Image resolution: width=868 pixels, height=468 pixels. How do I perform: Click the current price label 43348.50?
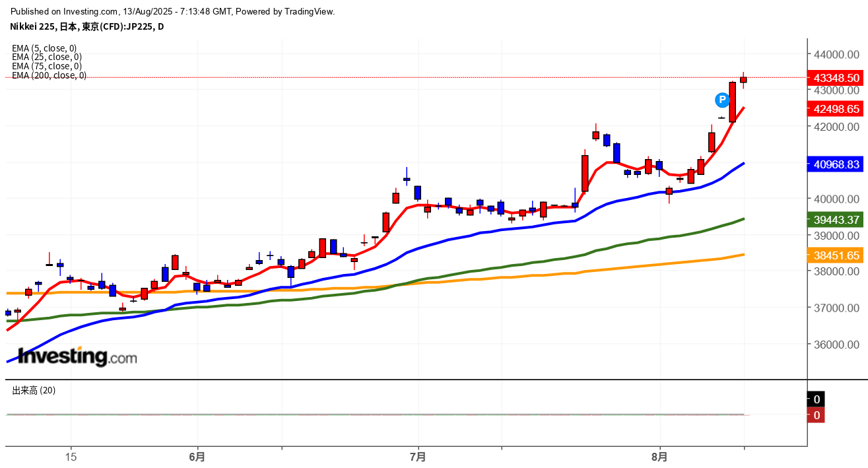click(x=836, y=78)
